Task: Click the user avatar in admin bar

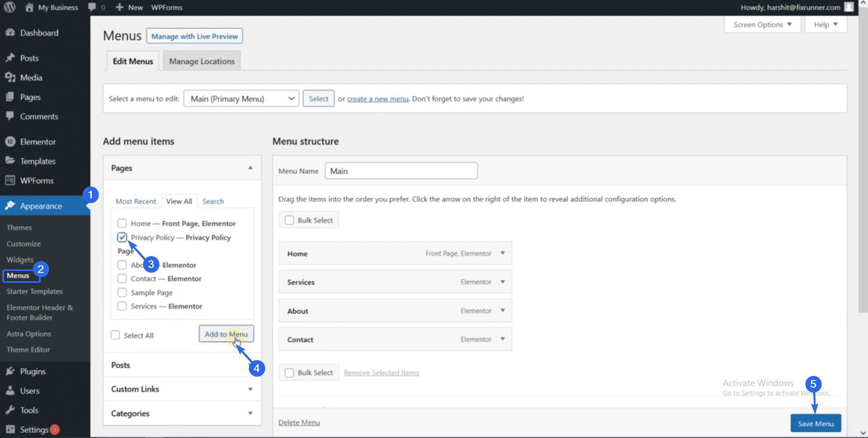Action: (849, 7)
